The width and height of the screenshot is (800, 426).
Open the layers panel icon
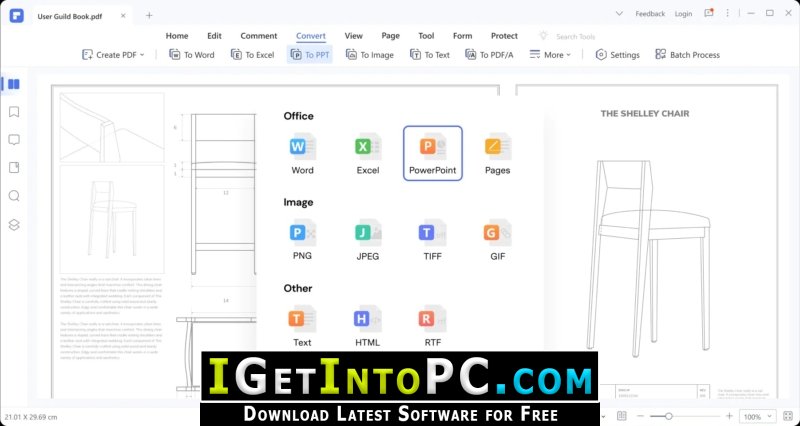point(14,224)
